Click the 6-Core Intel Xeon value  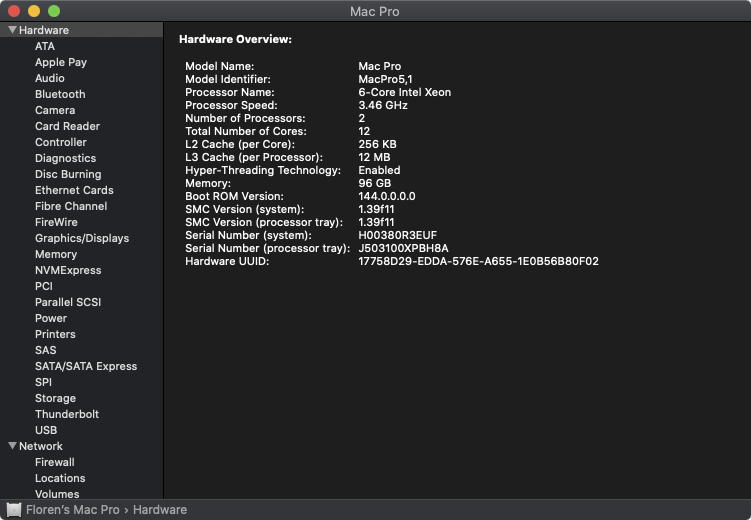pos(405,92)
